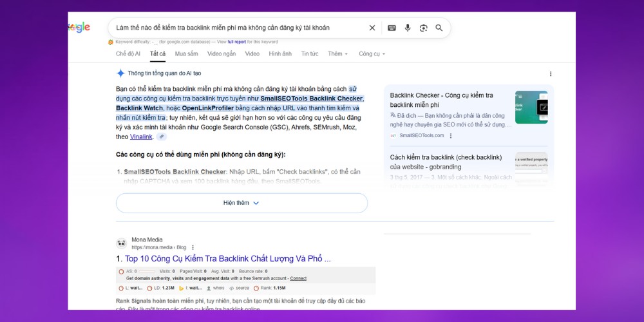The height and width of the screenshot is (322, 644).
Task: Open the Công cụ tools dropdown
Action: pyautogui.click(x=372, y=53)
